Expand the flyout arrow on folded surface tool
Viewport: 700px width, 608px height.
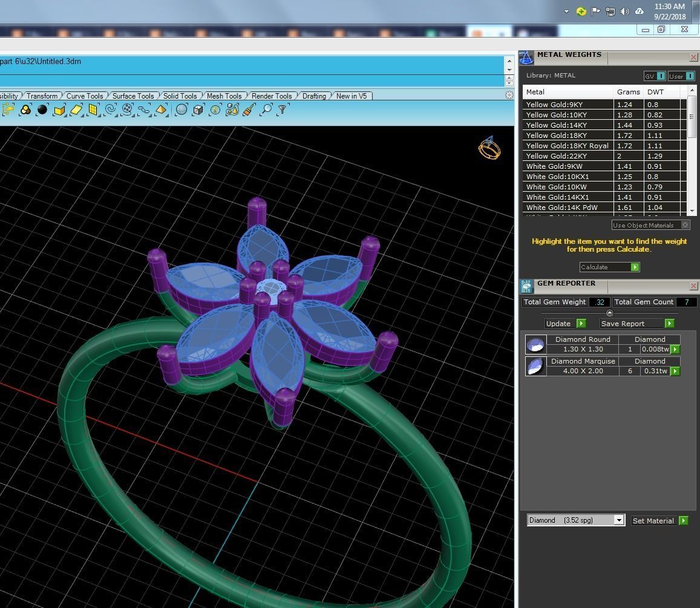(65, 115)
